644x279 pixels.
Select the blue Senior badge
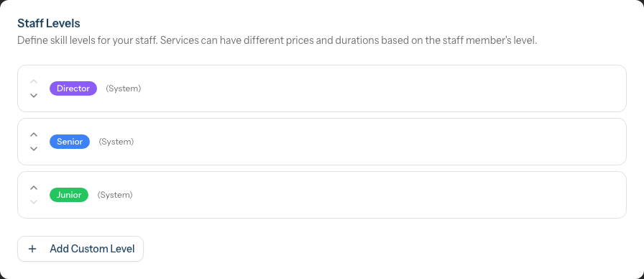[x=70, y=142]
